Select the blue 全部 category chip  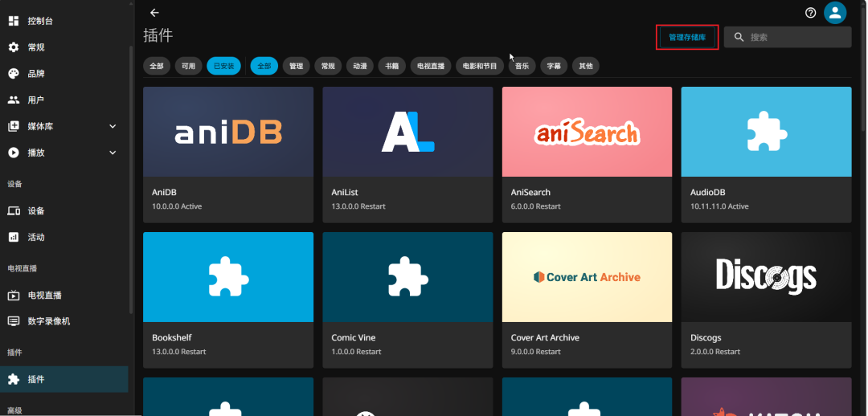pyautogui.click(x=264, y=66)
